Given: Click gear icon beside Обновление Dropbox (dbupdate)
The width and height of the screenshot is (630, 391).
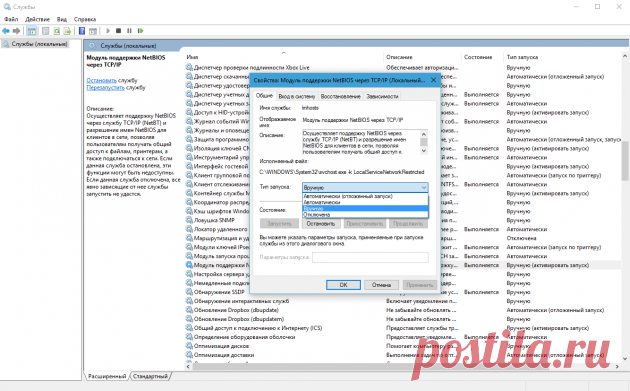Looking at the screenshot, I should 189,310.
